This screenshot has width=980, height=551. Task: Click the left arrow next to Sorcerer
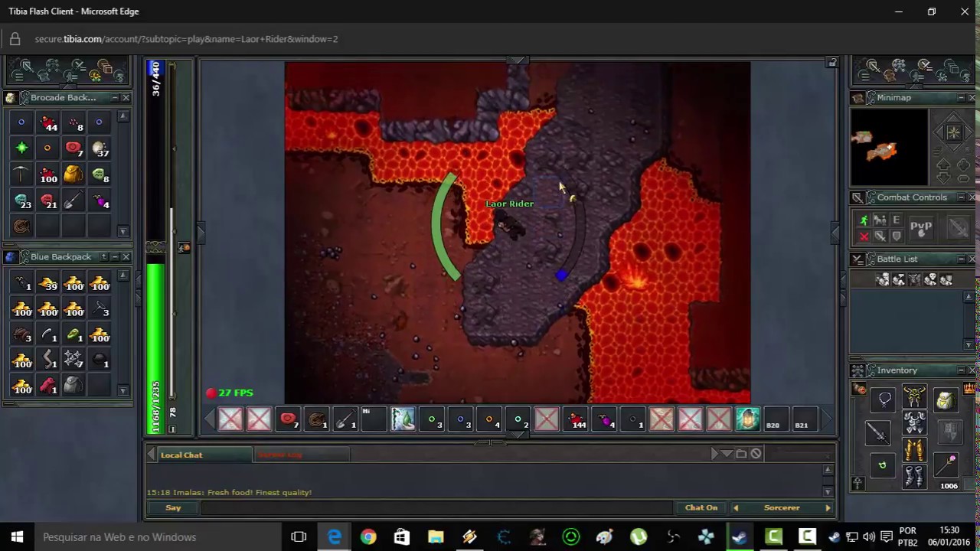pyautogui.click(x=736, y=507)
